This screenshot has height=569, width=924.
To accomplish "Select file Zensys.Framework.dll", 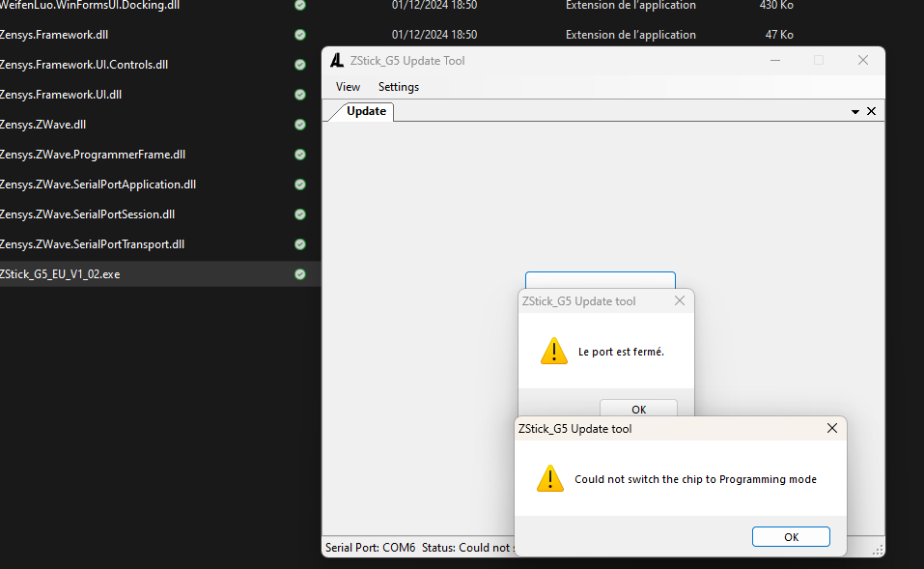I will [54, 34].
